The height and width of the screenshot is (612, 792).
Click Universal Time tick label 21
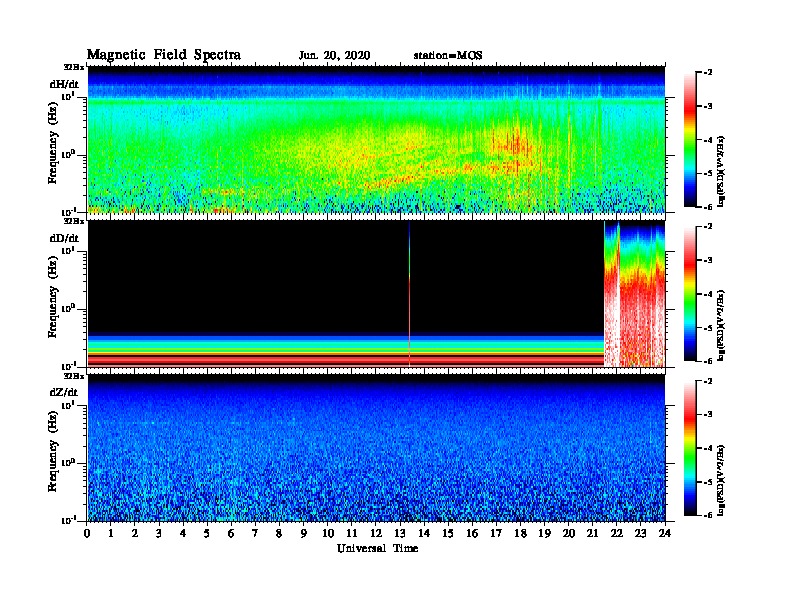(592, 533)
